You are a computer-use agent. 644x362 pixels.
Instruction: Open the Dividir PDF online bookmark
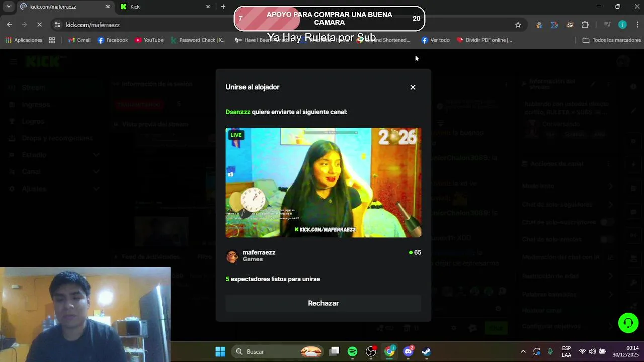[x=484, y=40]
